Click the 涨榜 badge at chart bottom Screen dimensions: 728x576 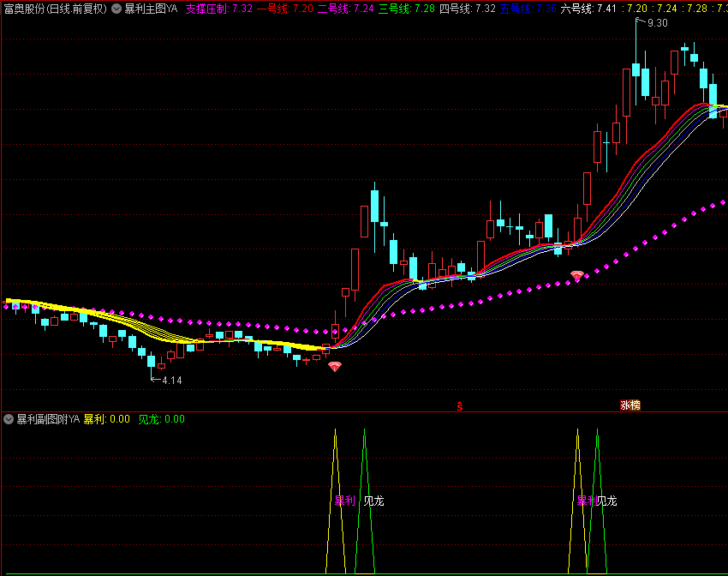(630, 405)
